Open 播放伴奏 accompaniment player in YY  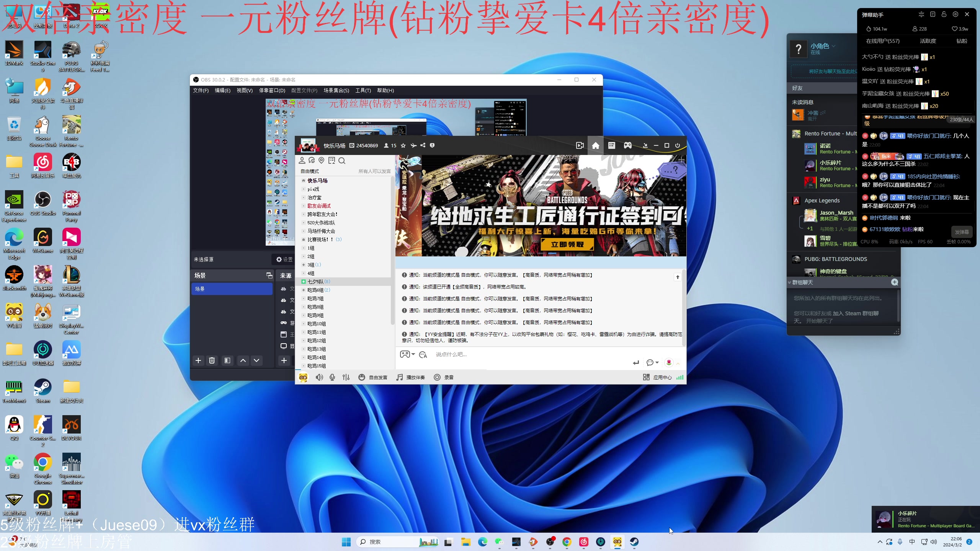(x=410, y=377)
